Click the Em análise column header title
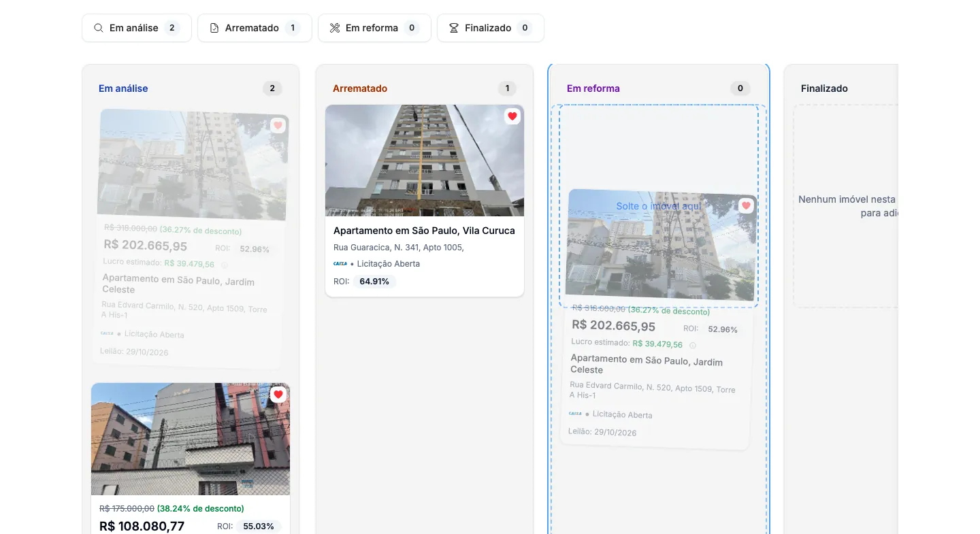The height and width of the screenshot is (534, 980). click(123, 88)
